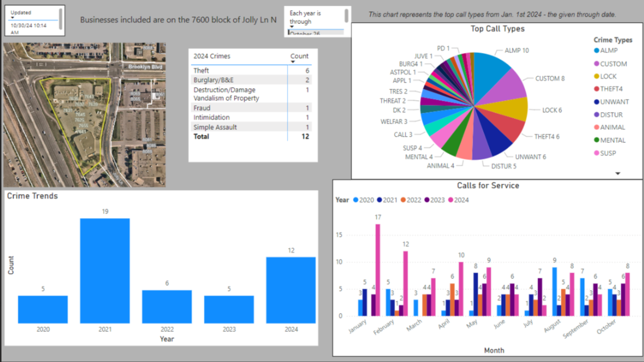Image resolution: width=644 pixels, height=362 pixels.
Task: Expand the Updated slicer dropdown arrow
Action: pos(13,18)
